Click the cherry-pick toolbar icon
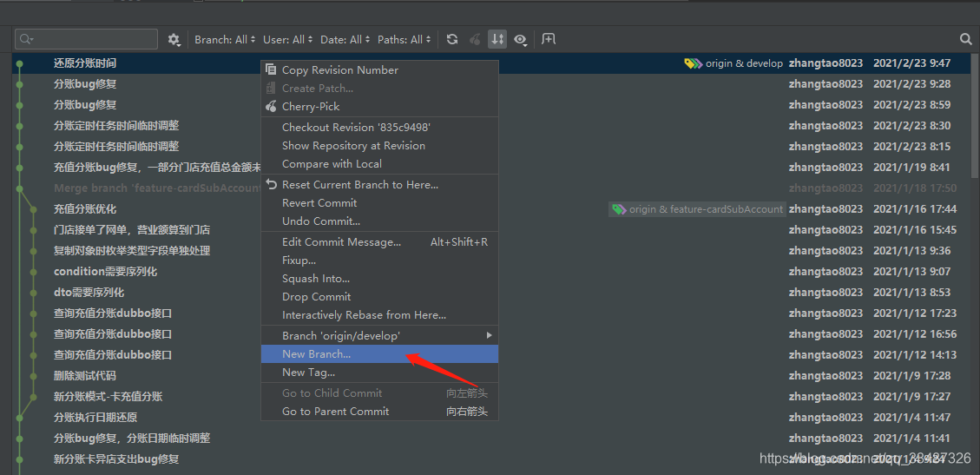 click(x=475, y=39)
